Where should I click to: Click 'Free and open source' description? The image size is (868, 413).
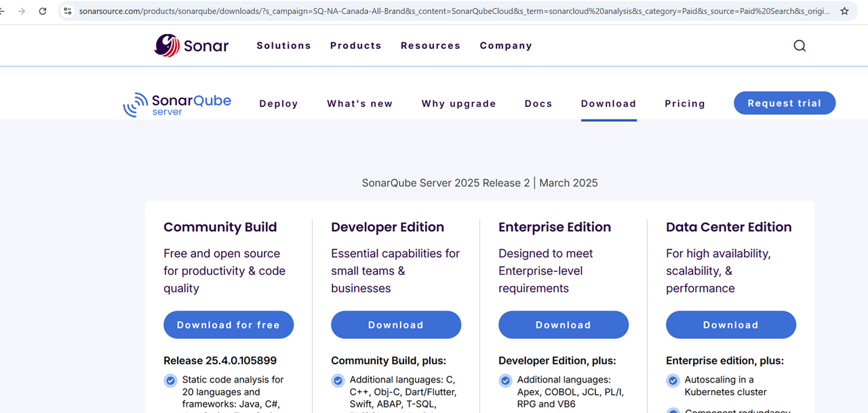tap(224, 271)
